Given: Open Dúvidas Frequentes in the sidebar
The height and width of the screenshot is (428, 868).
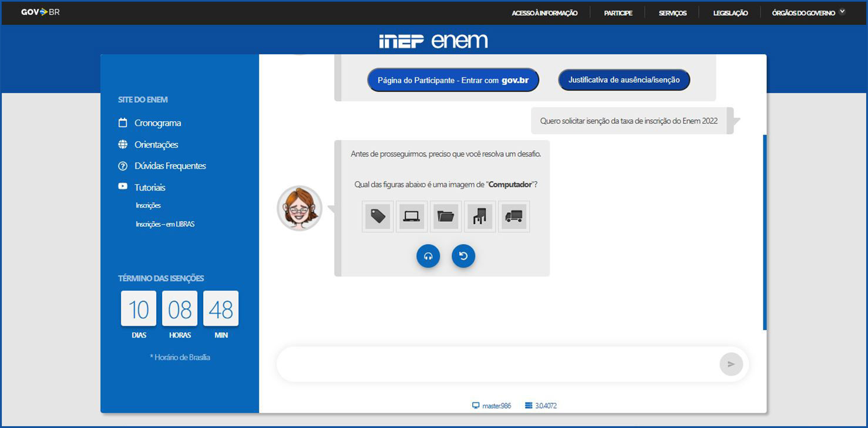Looking at the screenshot, I should pyautogui.click(x=170, y=166).
